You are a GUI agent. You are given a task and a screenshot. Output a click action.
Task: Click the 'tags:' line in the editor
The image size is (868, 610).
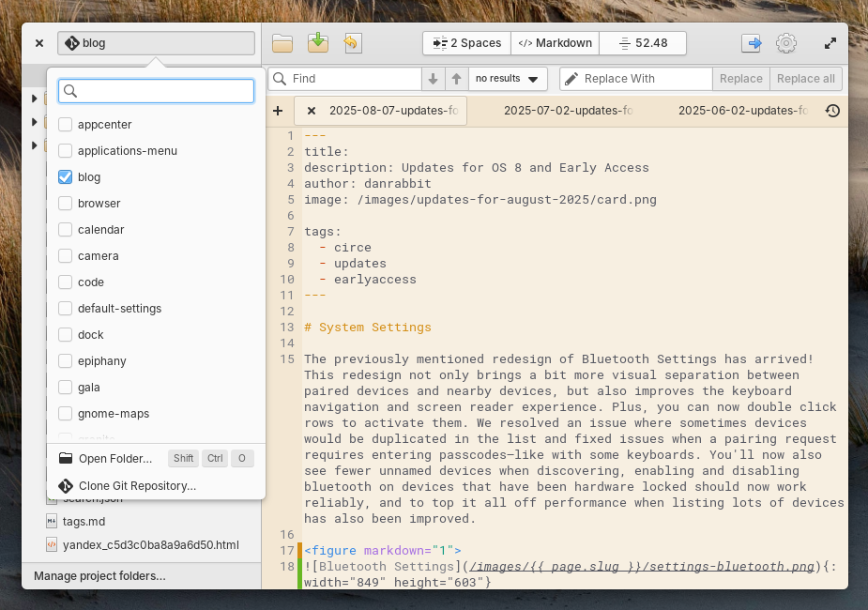[x=323, y=232]
